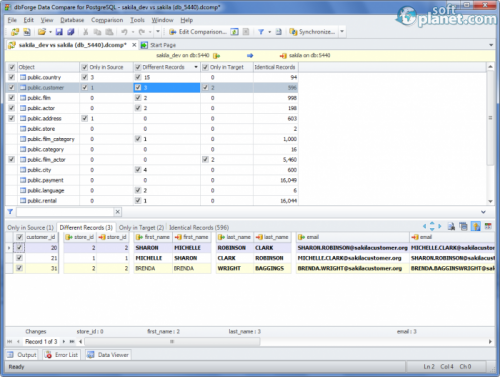Image resolution: width=500 pixels, height=377 pixels.
Task: Click the next record navigation arrow
Action: 64,341
